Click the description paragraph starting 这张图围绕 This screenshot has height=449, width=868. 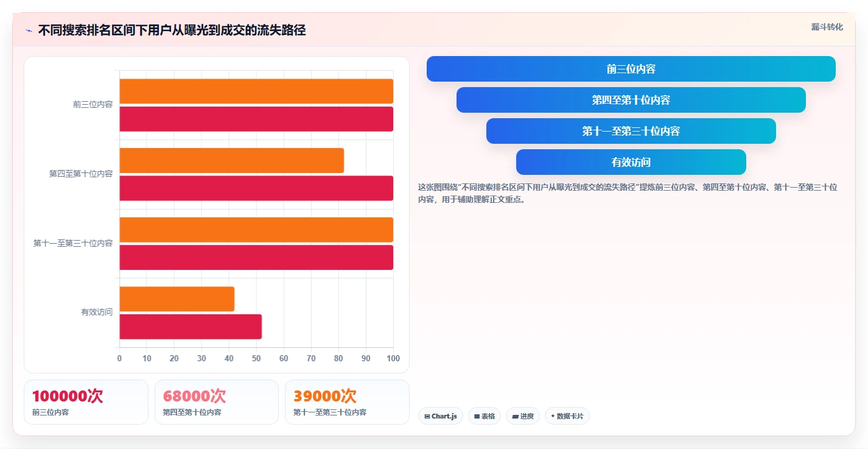coord(628,193)
